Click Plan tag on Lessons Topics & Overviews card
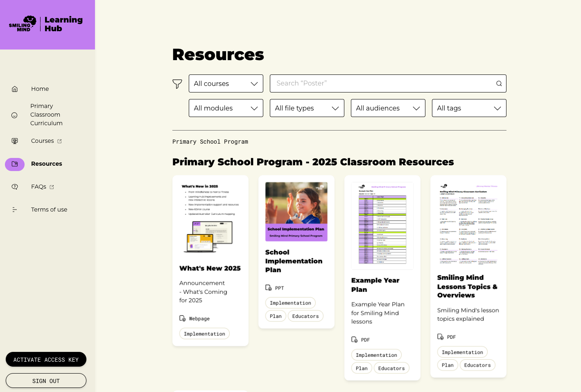Image resolution: width=581 pixels, height=392 pixels. click(x=448, y=365)
